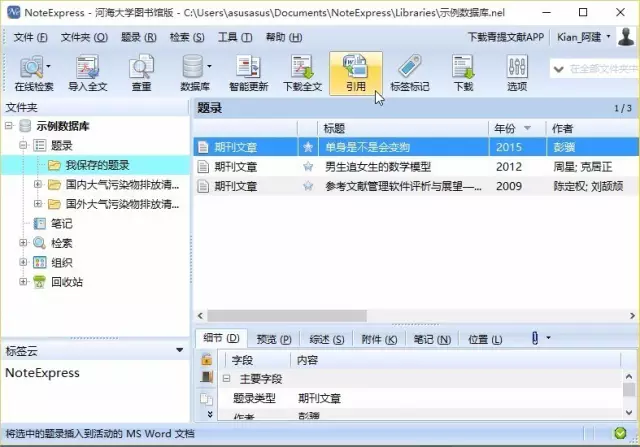Collapse the 题录 tree node
Image resolution: width=640 pixels, height=447 pixels.
click(x=23, y=145)
